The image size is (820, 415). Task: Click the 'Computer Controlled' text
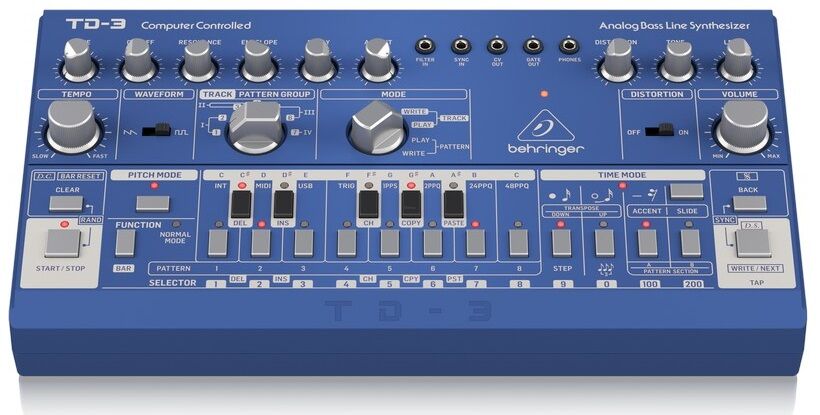pos(196,25)
